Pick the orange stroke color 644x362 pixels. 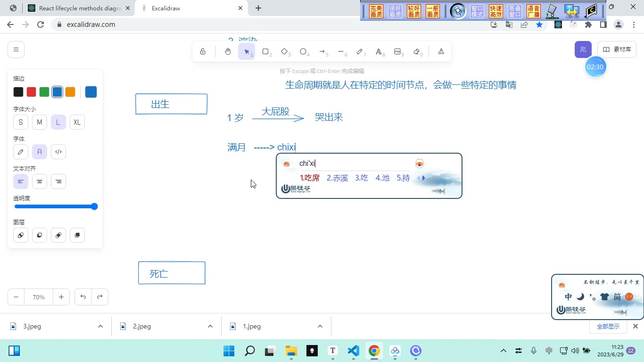tap(70, 92)
